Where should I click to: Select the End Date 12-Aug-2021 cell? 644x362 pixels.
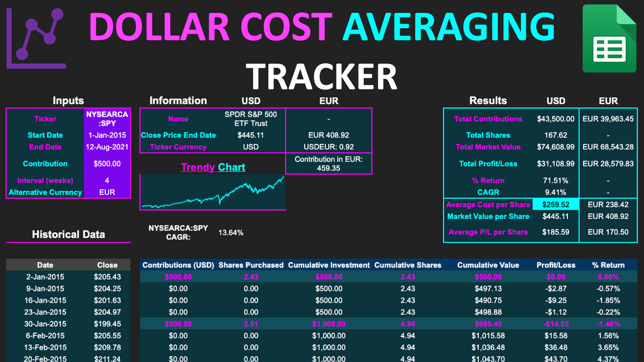coord(107,147)
